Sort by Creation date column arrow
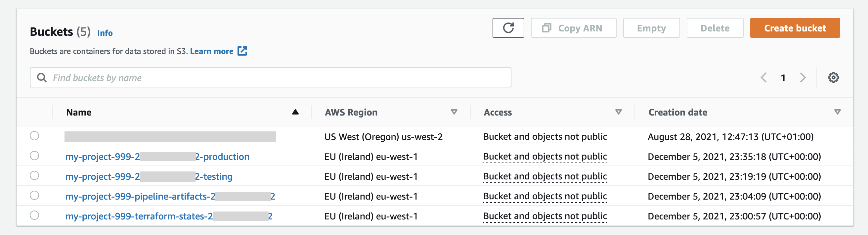The height and width of the screenshot is (235, 868). pos(837,112)
